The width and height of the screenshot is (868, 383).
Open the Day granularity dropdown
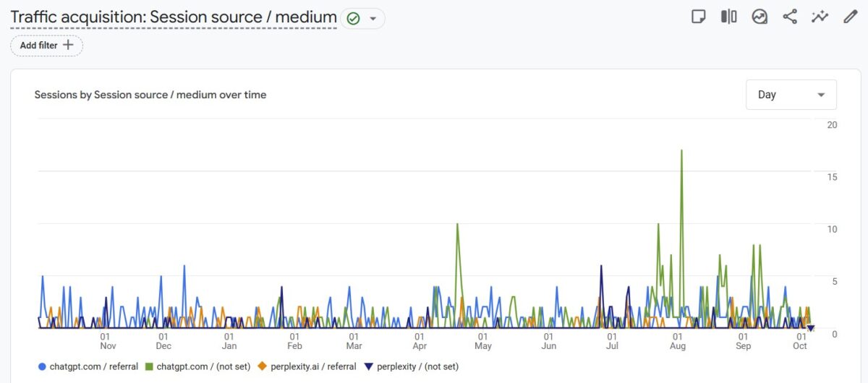791,95
